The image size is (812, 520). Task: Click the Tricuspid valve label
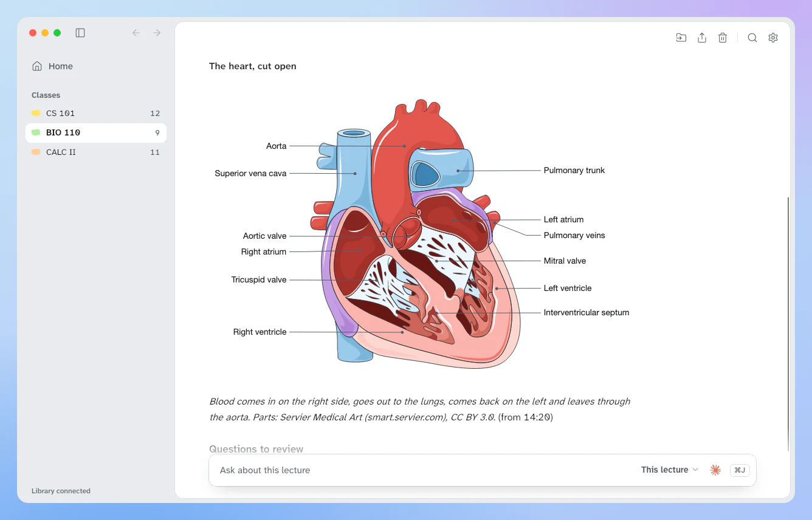[x=259, y=279]
